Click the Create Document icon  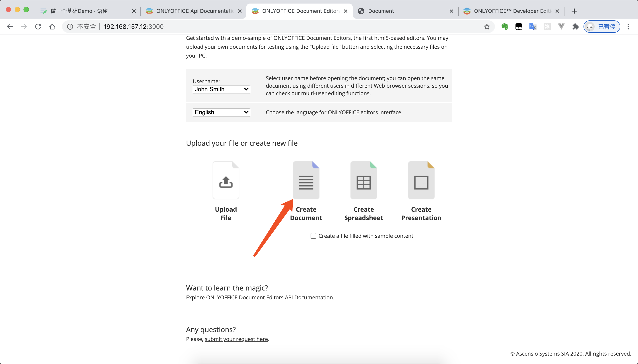306,180
